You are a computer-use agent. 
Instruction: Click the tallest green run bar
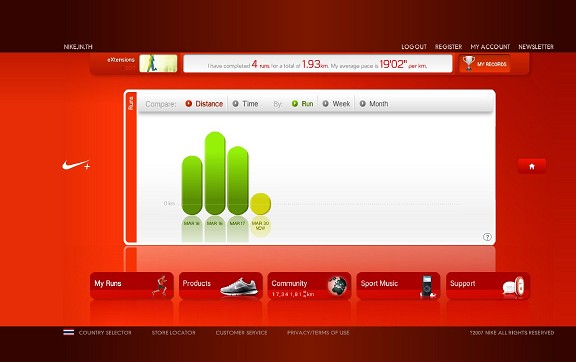click(x=215, y=173)
